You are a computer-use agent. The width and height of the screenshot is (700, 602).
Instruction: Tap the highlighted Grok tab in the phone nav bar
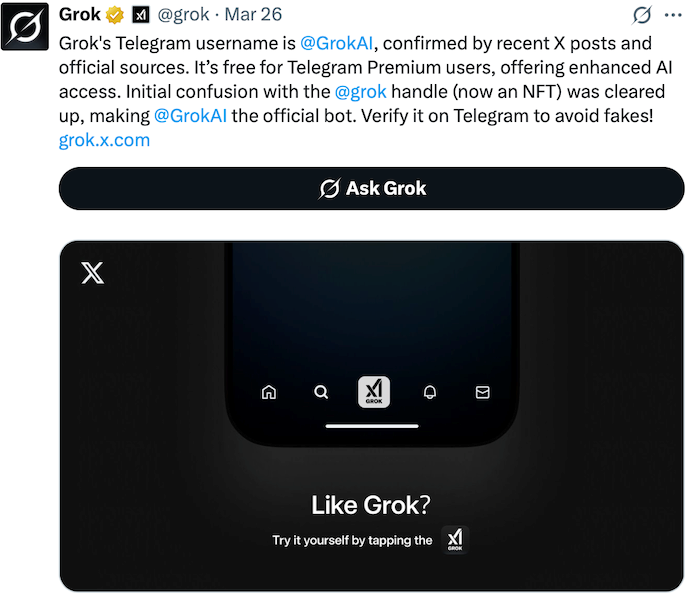[374, 391]
